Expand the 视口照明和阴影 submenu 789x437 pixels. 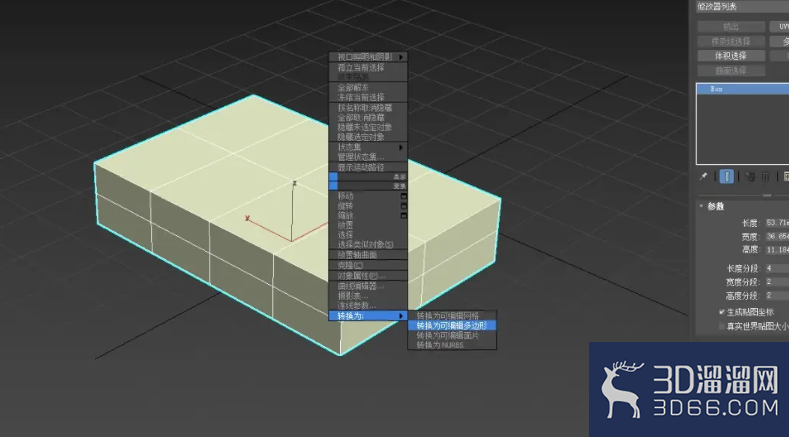coord(368,57)
